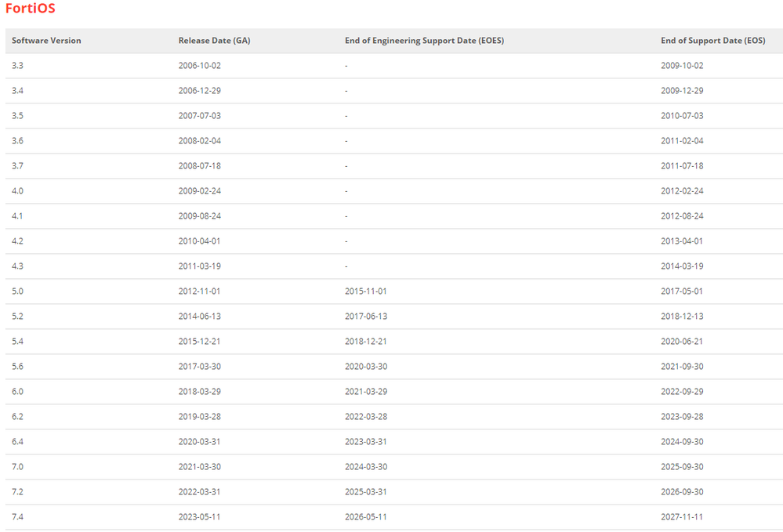
Task: Click the Release Date (GA) column header
Action: pos(214,41)
